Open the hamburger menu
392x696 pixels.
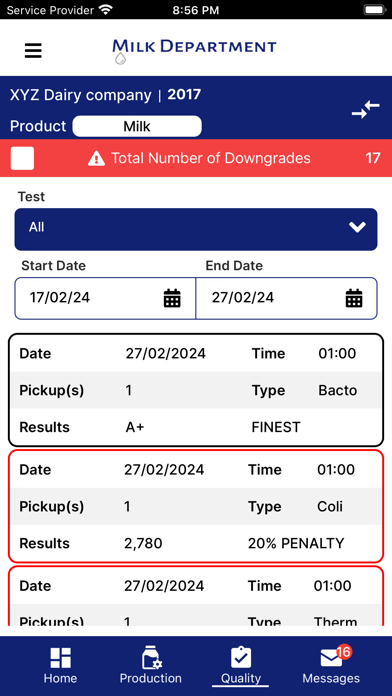(x=33, y=51)
